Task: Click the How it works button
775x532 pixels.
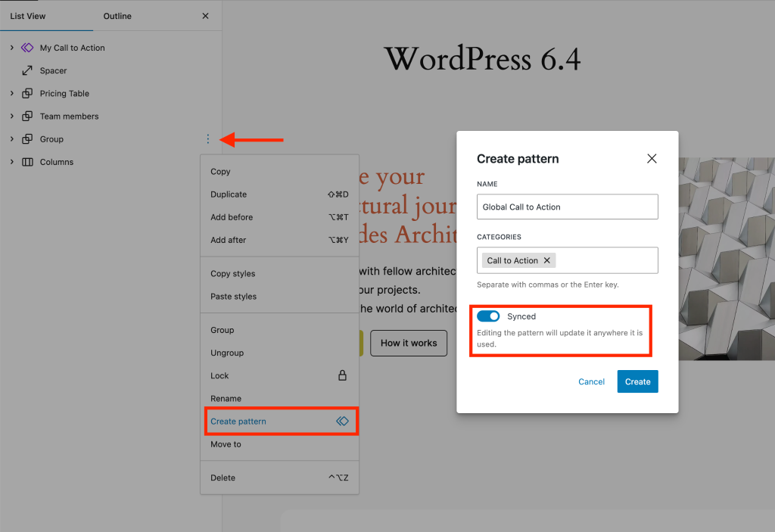Action: pos(409,343)
